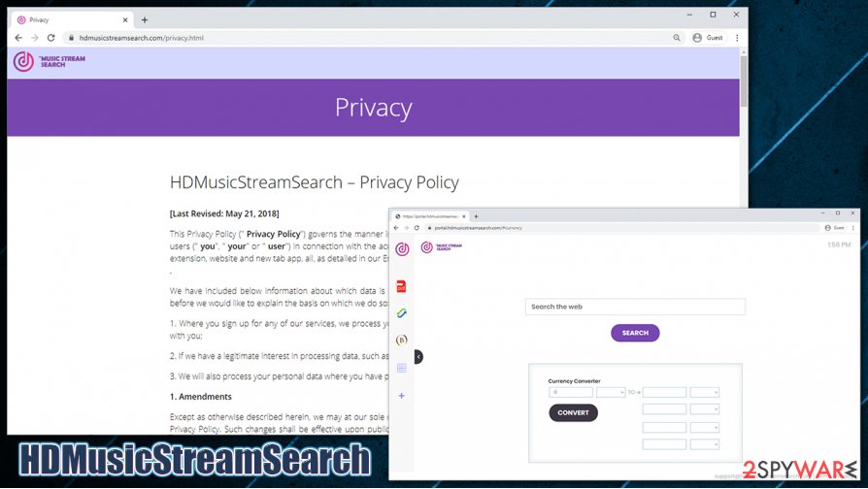
Task: Click the plus icon in portal sidebar
Action: point(401,396)
